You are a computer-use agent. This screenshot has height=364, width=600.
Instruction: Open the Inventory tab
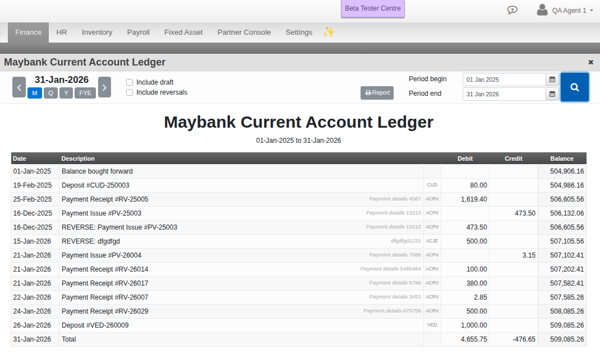pyautogui.click(x=97, y=32)
